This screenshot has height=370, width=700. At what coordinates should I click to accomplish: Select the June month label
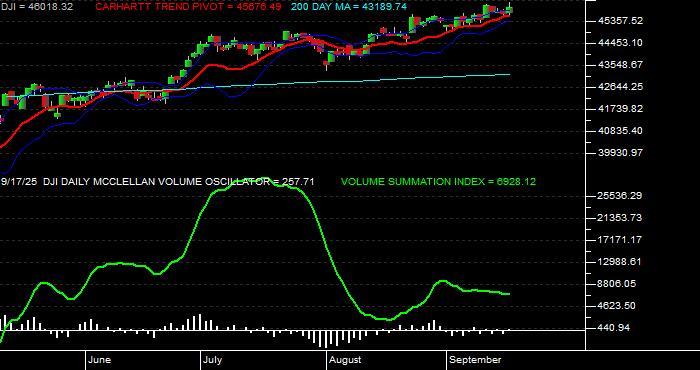pyautogui.click(x=100, y=360)
